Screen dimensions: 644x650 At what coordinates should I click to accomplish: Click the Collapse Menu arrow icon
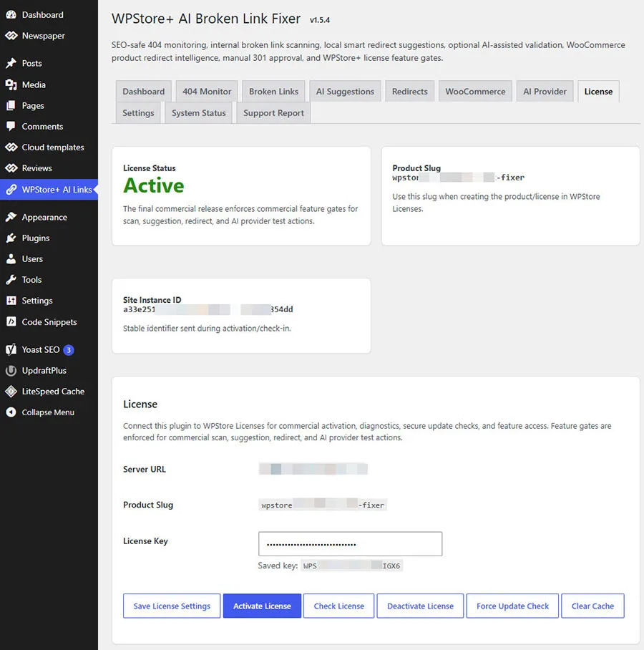point(11,412)
